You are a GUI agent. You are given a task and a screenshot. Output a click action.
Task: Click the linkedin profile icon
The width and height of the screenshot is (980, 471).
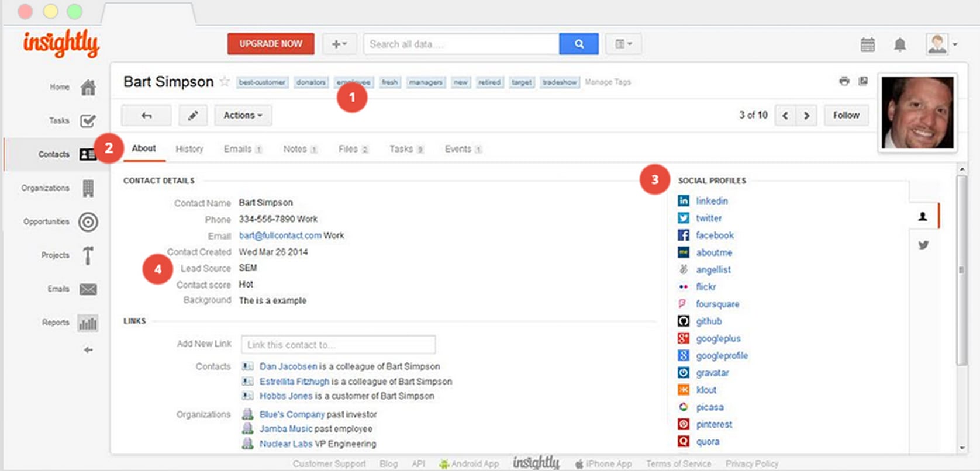click(683, 201)
